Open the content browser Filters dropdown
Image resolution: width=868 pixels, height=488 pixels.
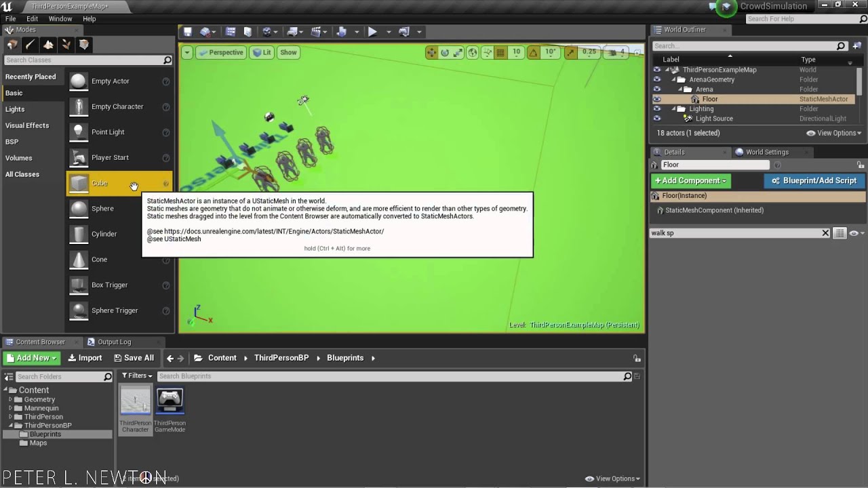tap(137, 376)
